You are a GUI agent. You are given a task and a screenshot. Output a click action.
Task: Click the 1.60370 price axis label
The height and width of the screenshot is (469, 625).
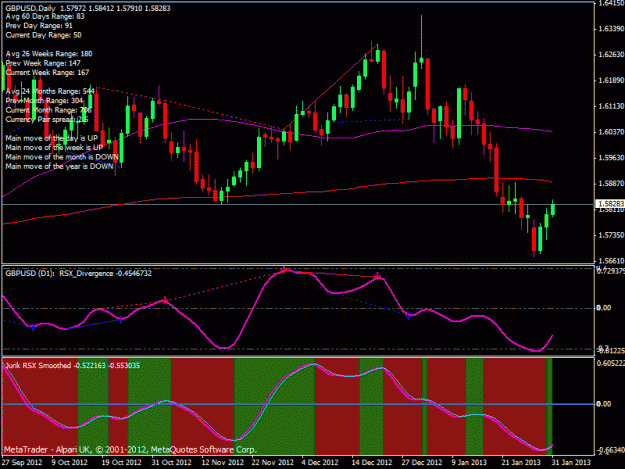[611, 132]
